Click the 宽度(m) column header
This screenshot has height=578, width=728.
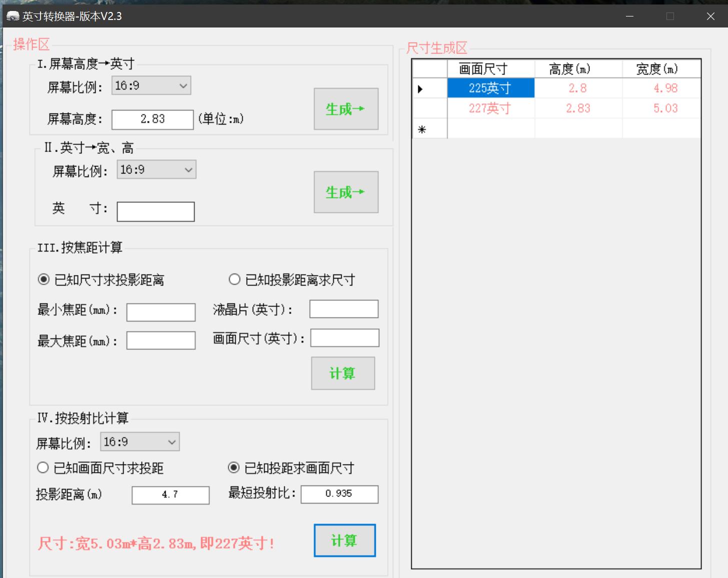pyautogui.click(x=661, y=68)
